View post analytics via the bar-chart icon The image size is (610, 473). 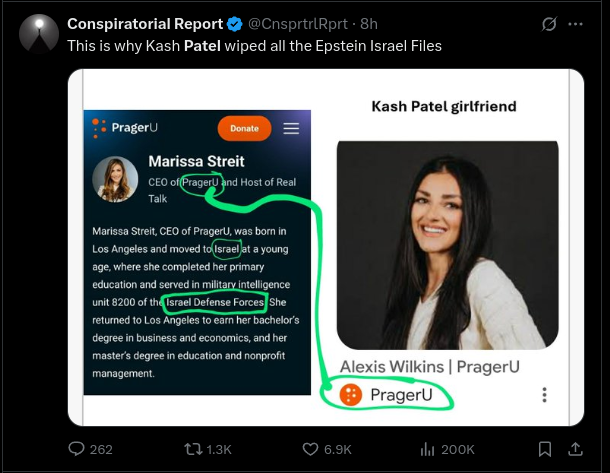click(426, 449)
